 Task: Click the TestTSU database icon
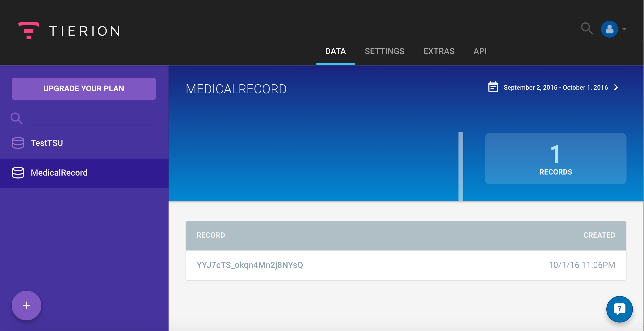[18, 143]
